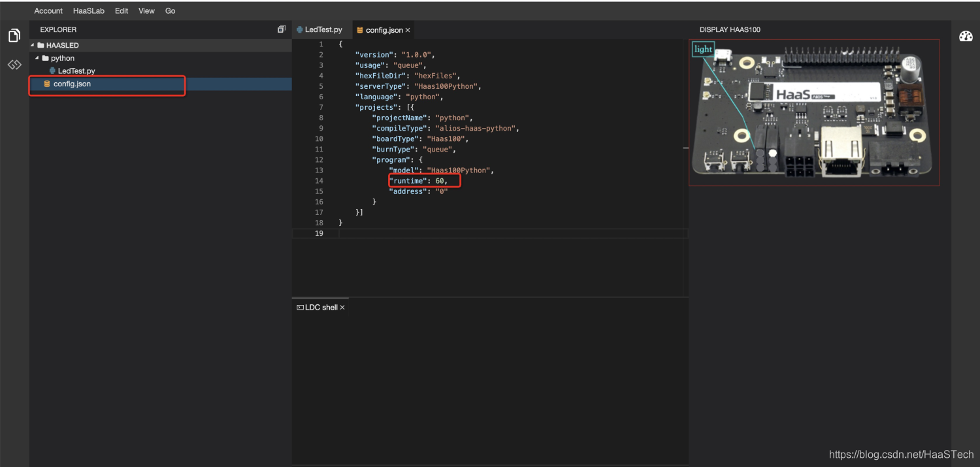Select the python folder row
The image size is (980, 467).
(160, 58)
